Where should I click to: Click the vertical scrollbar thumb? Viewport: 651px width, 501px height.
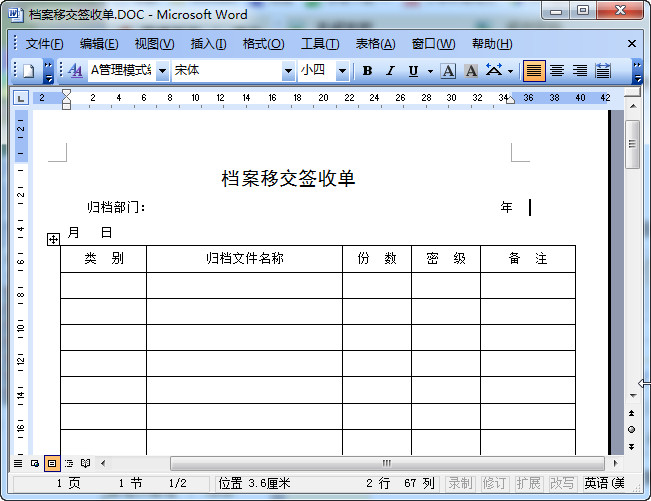(632, 144)
